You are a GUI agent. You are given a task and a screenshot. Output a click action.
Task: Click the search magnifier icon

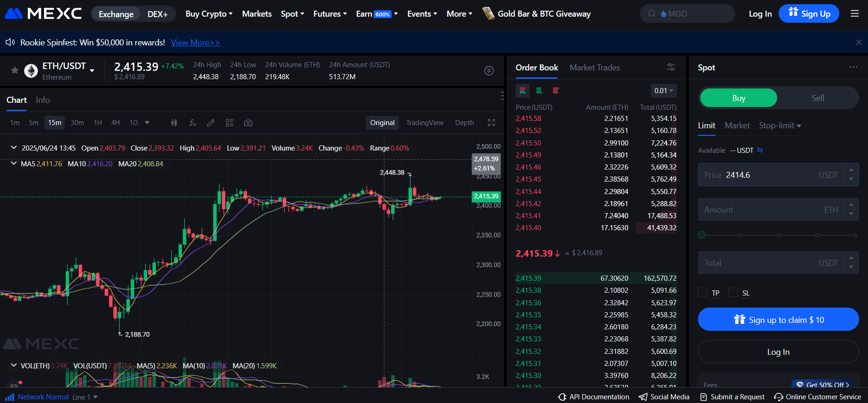point(652,13)
